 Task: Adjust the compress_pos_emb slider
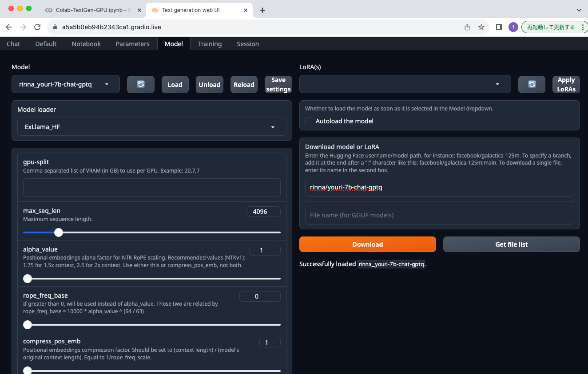tap(152, 370)
